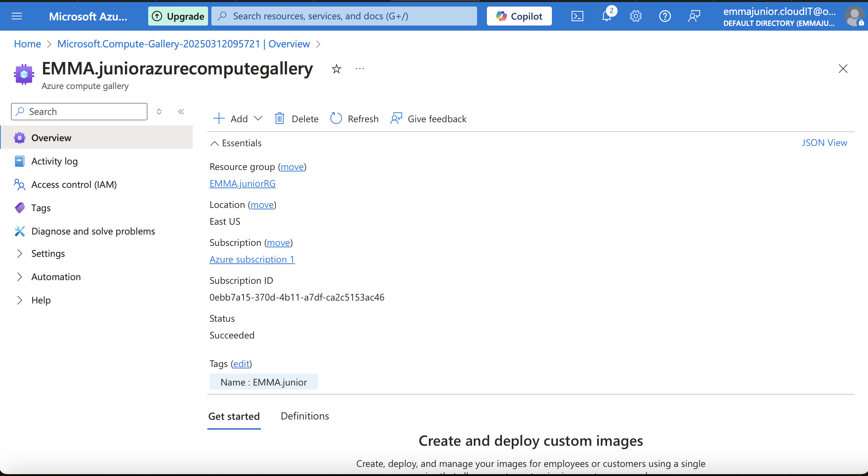Open the help question mark menu

click(x=665, y=16)
